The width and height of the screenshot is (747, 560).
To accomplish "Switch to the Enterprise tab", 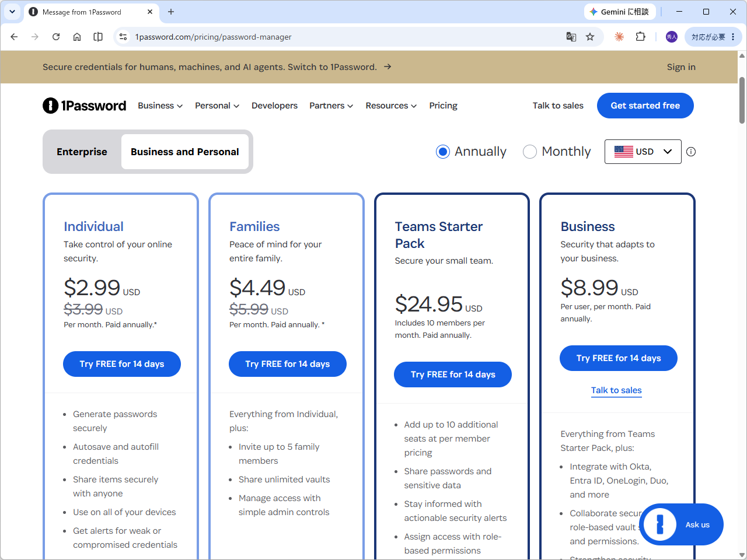I will pos(82,152).
